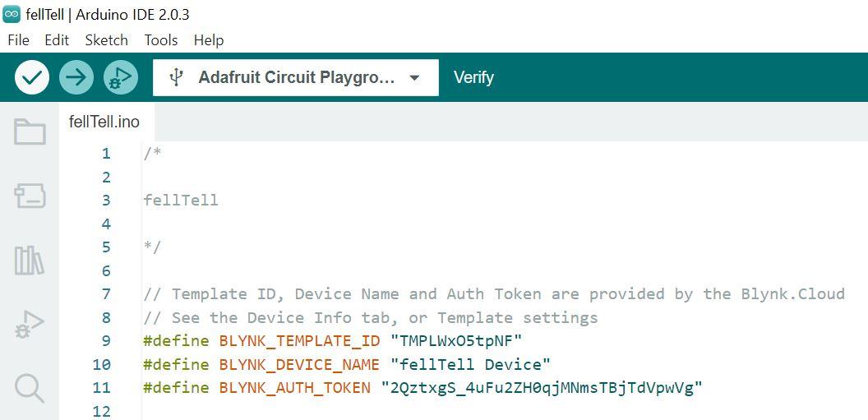Viewport: 868px width, 420px height.
Task: Click the BLYNK_DEVICE_NAME string value
Action: click(x=470, y=364)
